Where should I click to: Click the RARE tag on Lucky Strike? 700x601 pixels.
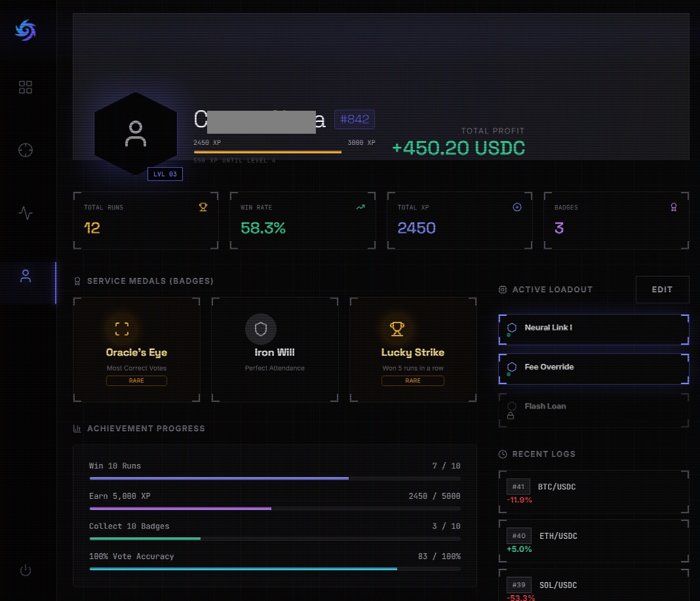pyautogui.click(x=413, y=380)
